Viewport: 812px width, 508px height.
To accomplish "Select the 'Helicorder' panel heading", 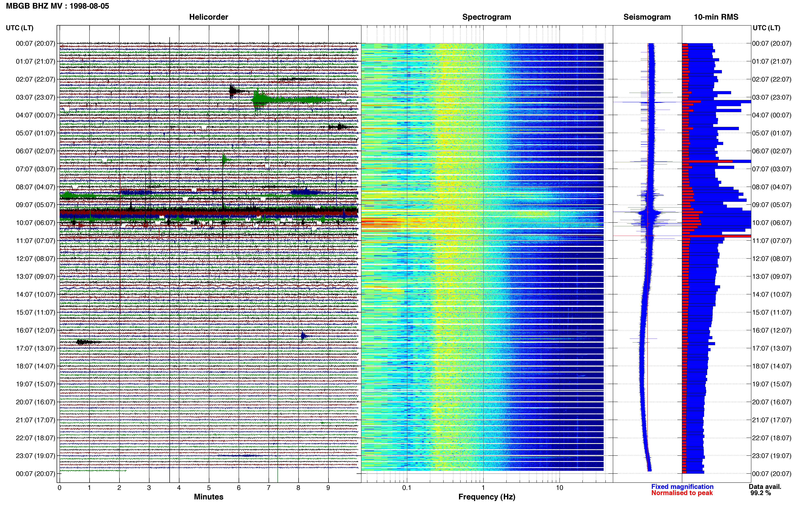I will tap(209, 17).
